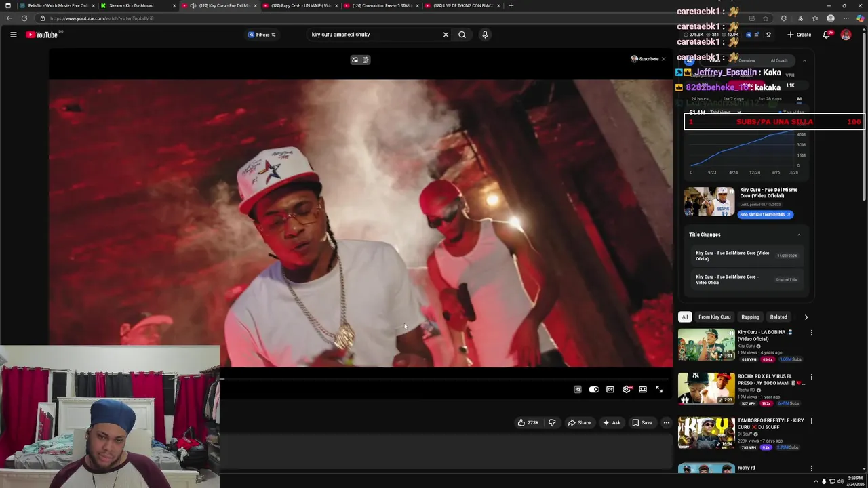
Task: Select the 'From Kiry Curu' chip
Action: point(715,317)
